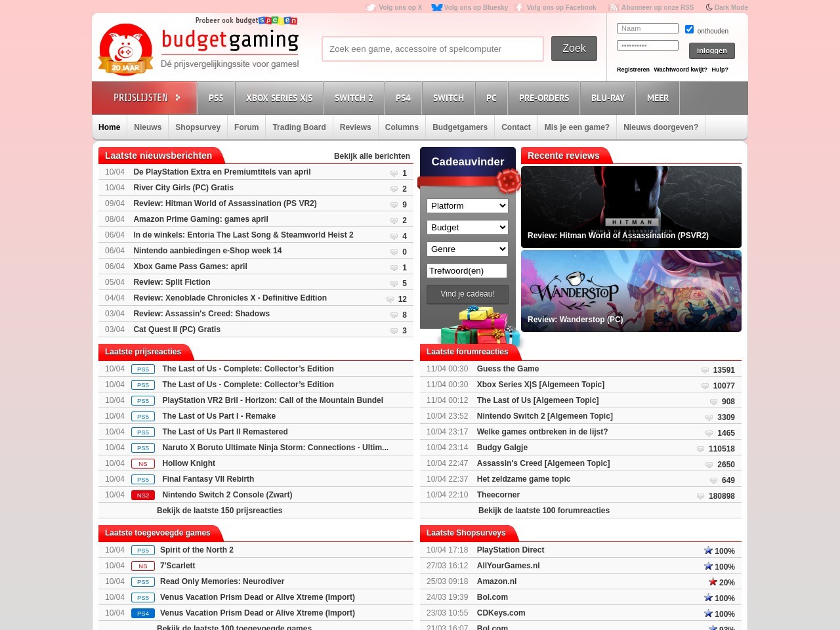Viewport: 840px width, 630px height.
Task: Click 'Probeer ook budgetspelen' banner link
Action: (246, 20)
